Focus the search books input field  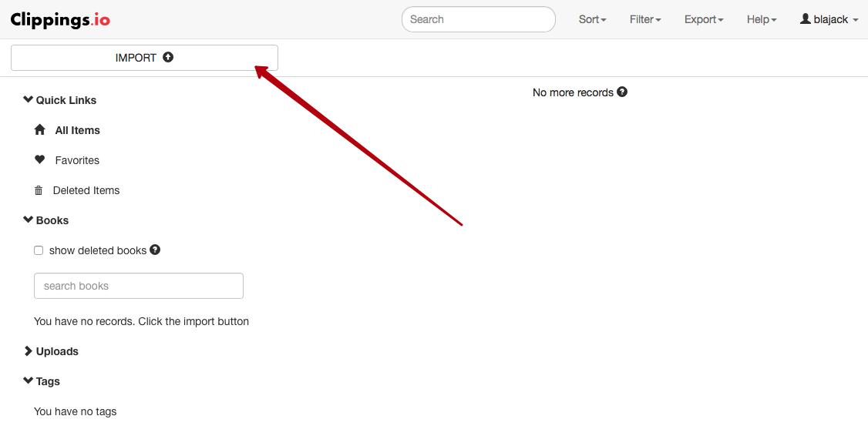(139, 286)
